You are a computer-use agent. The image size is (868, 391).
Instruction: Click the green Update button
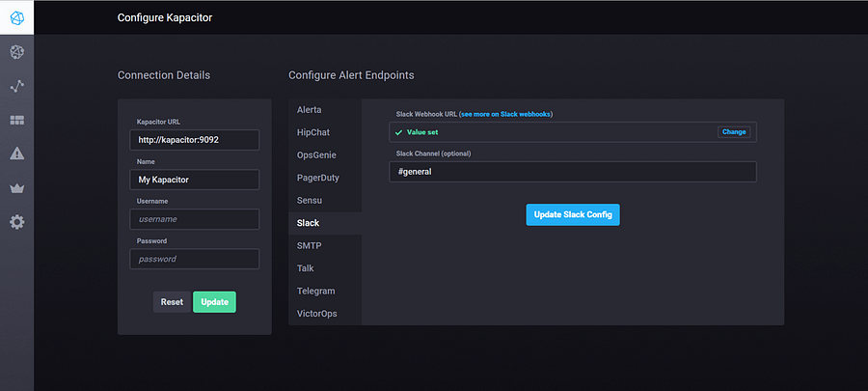pyautogui.click(x=214, y=302)
